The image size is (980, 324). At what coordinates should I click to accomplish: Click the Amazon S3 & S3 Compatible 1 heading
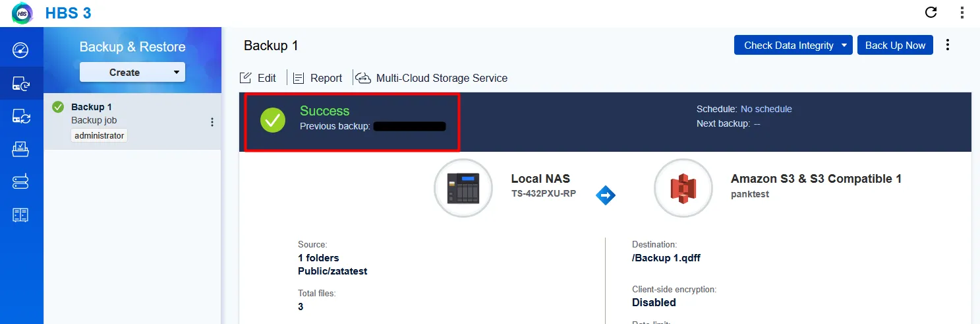coord(816,179)
